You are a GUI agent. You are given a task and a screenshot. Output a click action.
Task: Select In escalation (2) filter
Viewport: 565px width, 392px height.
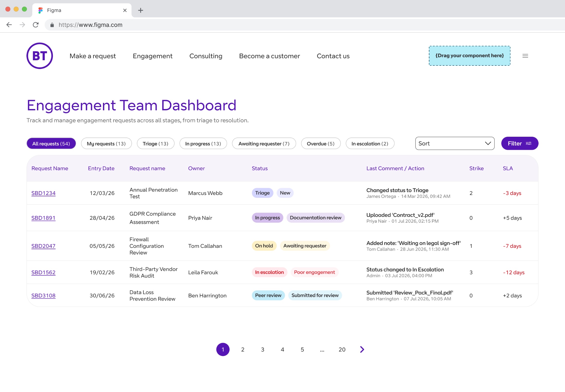click(x=370, y=143)
